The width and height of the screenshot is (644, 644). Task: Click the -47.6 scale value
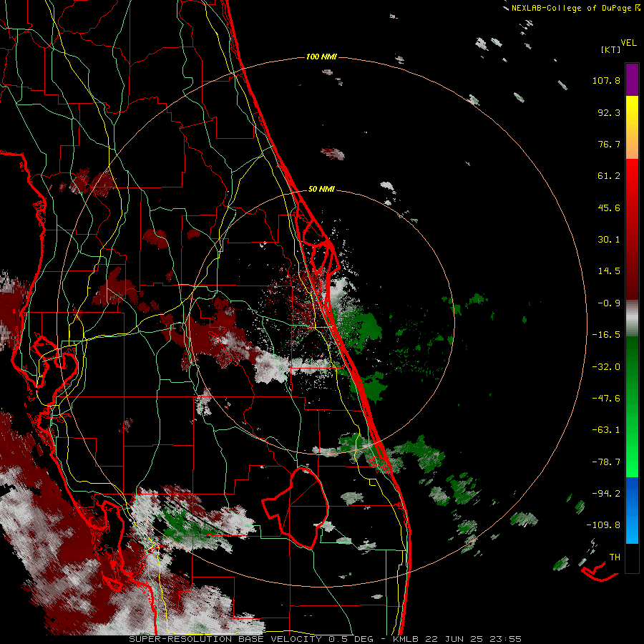[x=606, y=399]
